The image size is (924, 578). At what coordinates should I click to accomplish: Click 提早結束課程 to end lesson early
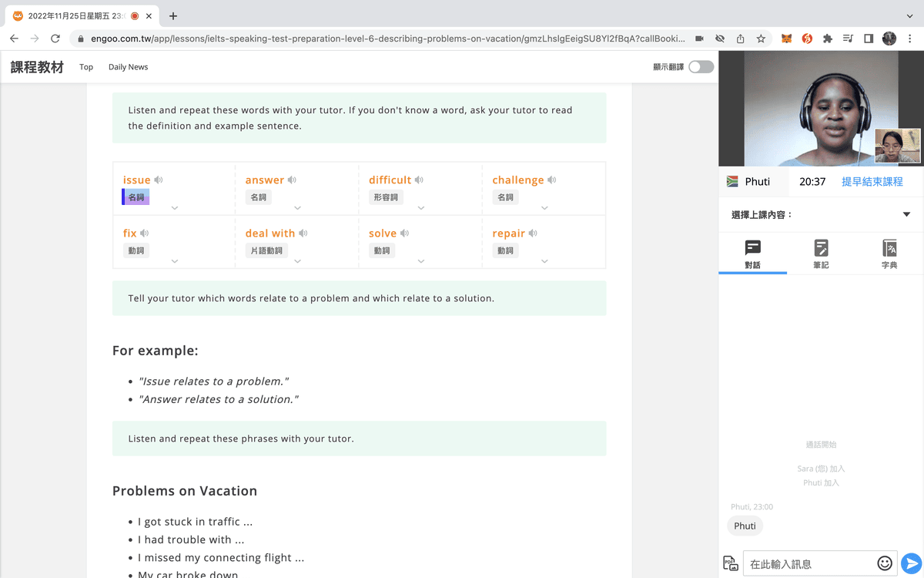click(872, 182)
